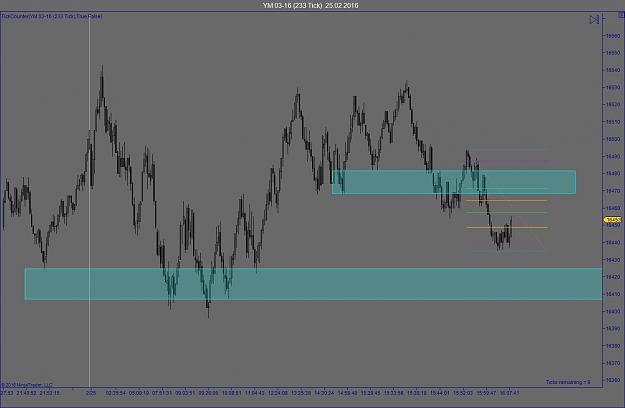
Task: Click the 11:04:43 time axis label
Action: click(254, 393)
